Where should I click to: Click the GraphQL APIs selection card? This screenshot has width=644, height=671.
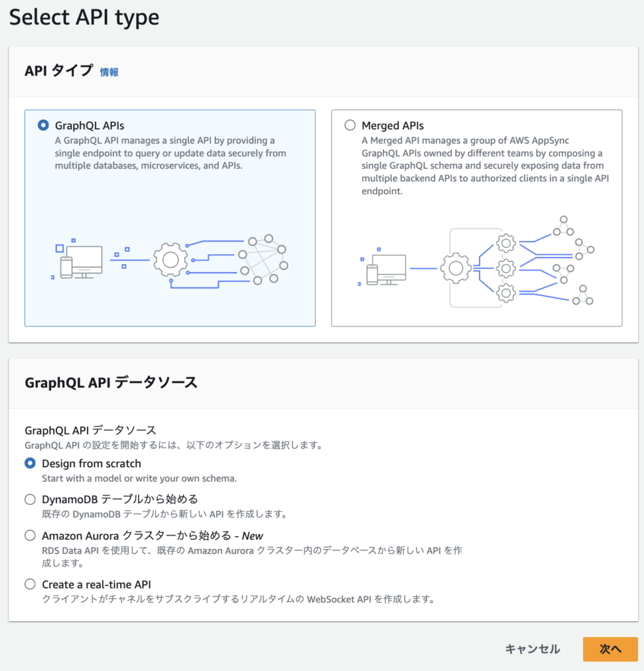click(170, 216)
